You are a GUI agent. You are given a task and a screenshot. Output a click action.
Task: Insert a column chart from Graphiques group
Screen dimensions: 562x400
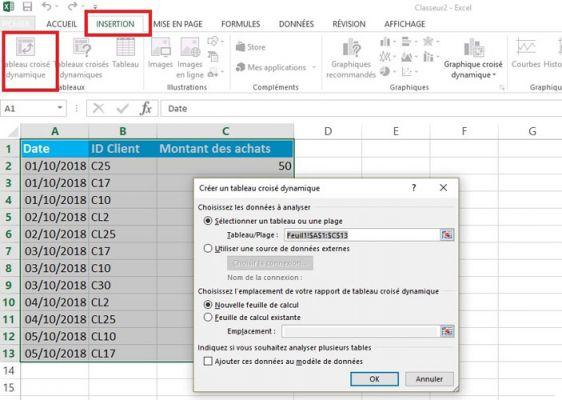coord(386,42)
